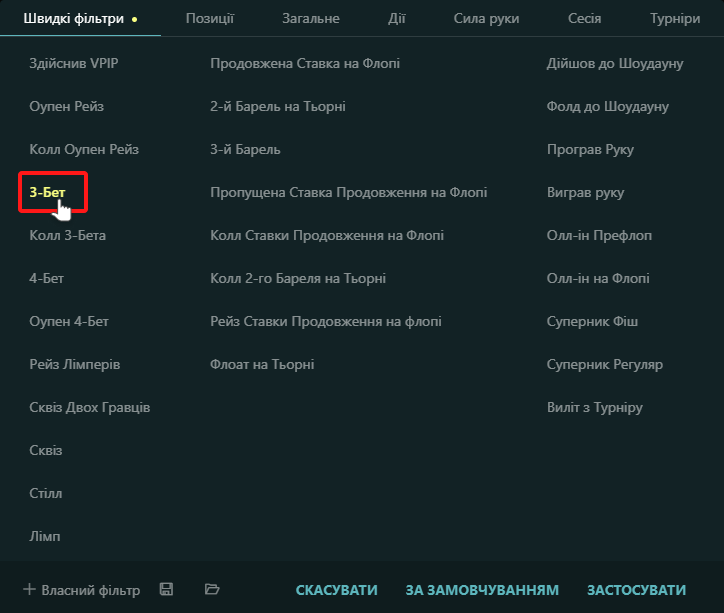Image resolution: width=724 pixels, height=613 pixels.
Task: Select the Виліт з Турніру filter
Action: pyautogui.click(x=595, y=407)
